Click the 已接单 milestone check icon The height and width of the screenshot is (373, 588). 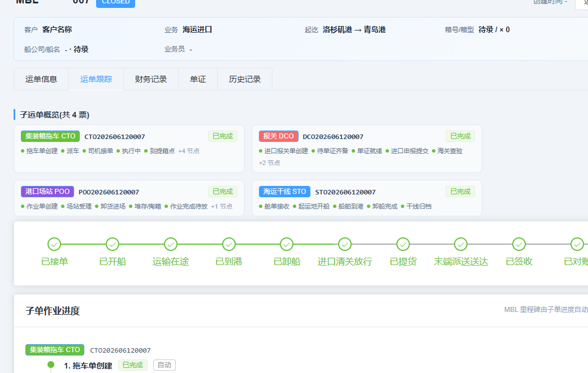(x=54, y=244)
